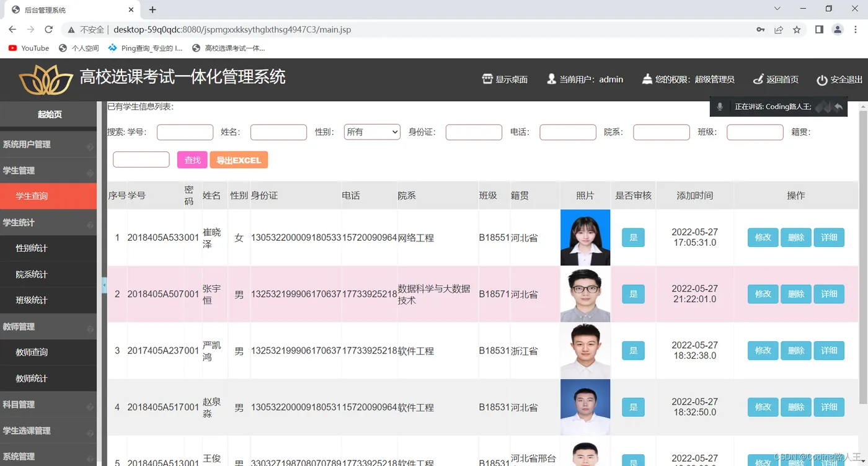
Task: Open photo thumbnail of 崔晓泽
Action: point(585,238)
